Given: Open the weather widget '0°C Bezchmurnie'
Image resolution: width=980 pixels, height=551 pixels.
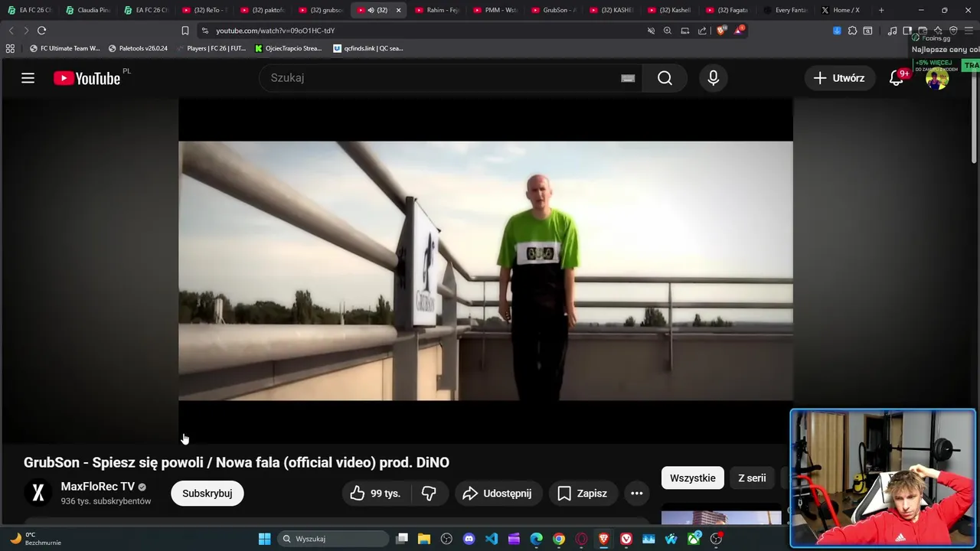Looking at the screenshot, I should pos(35,539).
